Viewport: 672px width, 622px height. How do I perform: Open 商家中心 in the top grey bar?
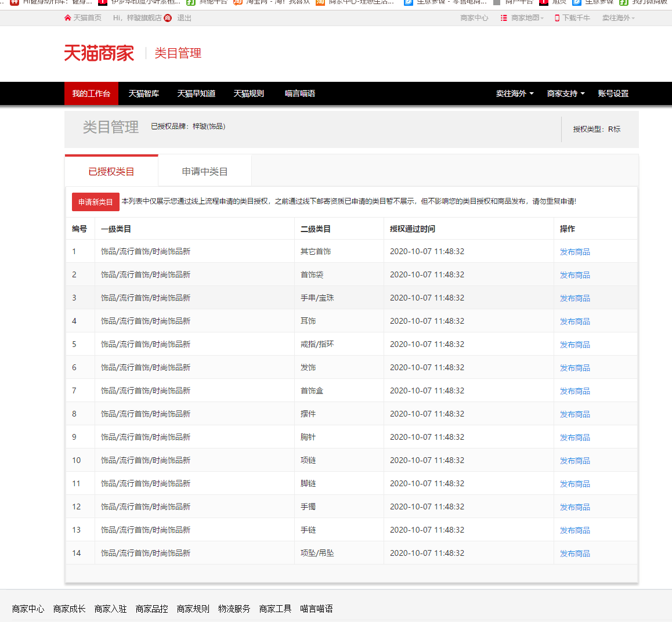pyautogui.click(x=474, y=18)
